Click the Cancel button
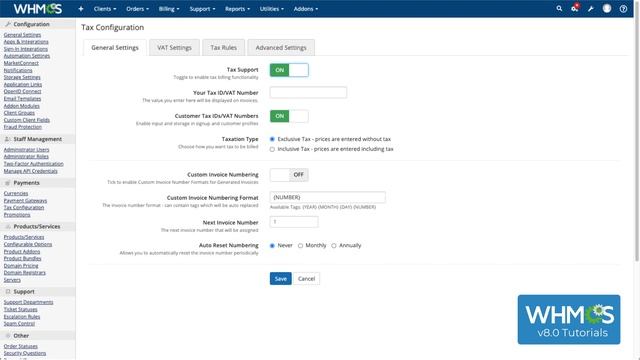The width and height of the screenshot is (640, 360). pos(307,279)
